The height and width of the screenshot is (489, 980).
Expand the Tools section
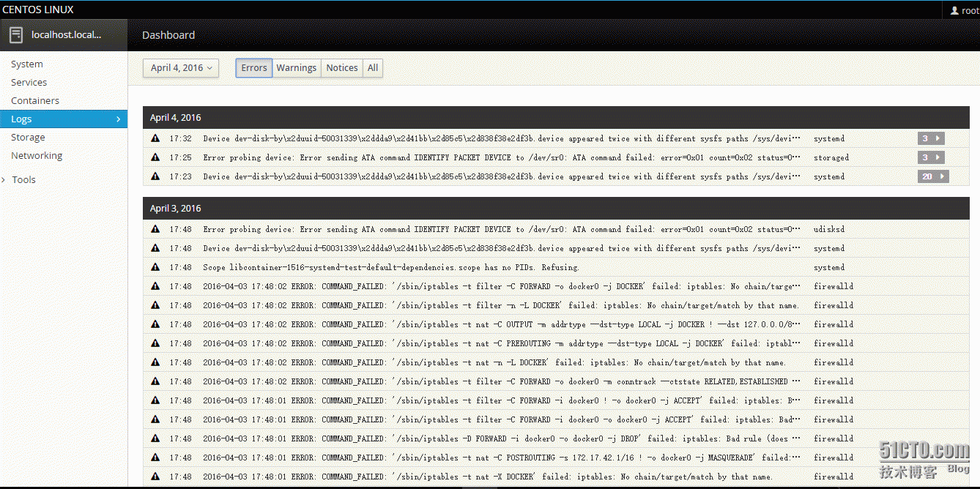point(23,179)
